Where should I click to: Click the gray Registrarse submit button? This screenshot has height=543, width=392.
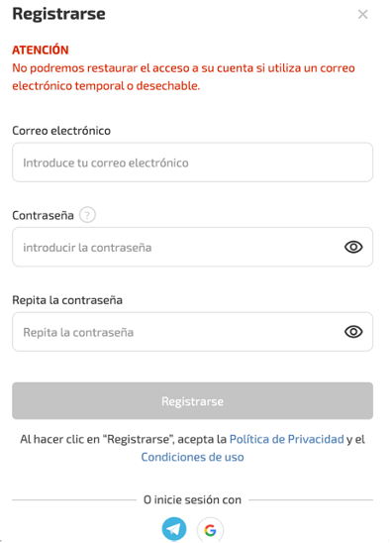click(x=192, y=401)
